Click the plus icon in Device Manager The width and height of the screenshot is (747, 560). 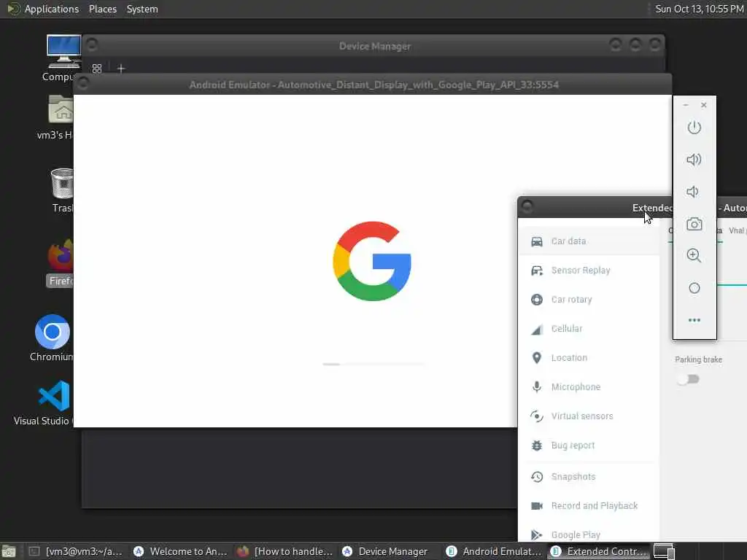coord(121,69)
